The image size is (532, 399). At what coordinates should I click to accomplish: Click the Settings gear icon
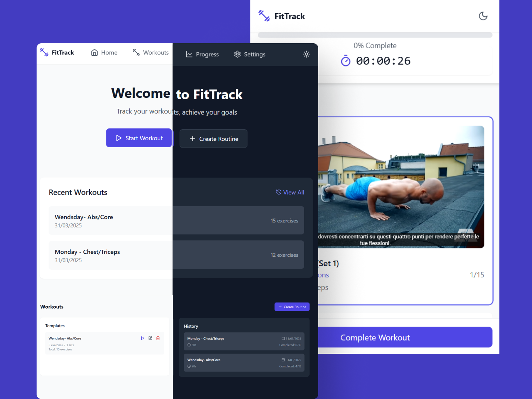click(x=237, y=54)
